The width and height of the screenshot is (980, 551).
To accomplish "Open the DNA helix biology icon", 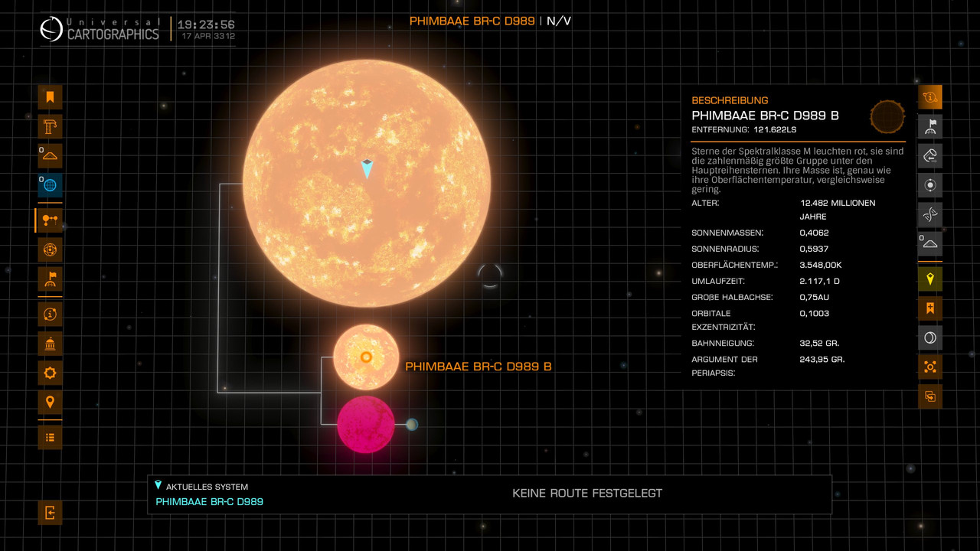I will (x=930, y=214).
